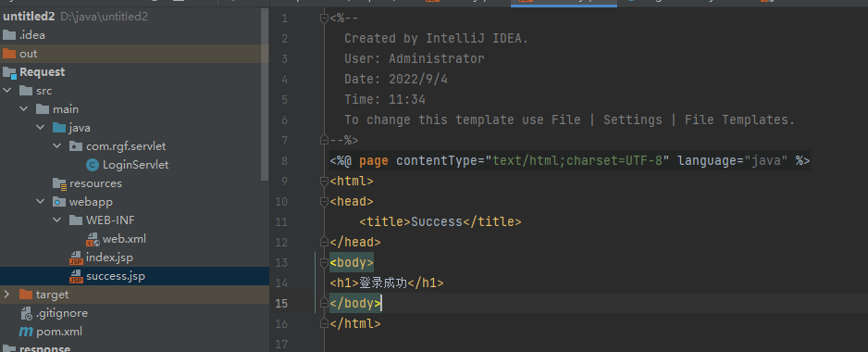Click the blue java source folder icon
Image resolution: width=868 pixels, height=352 pixels.
click(59, 128)
